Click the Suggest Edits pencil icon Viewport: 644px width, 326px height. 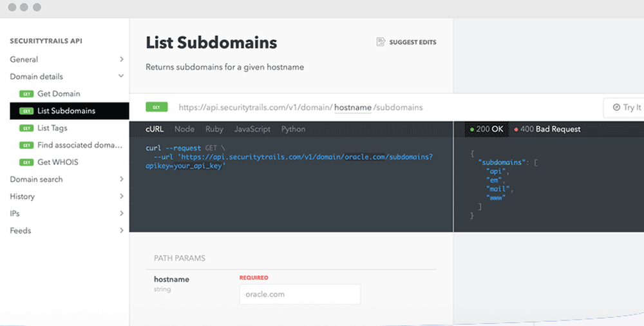tap(381, 42)
